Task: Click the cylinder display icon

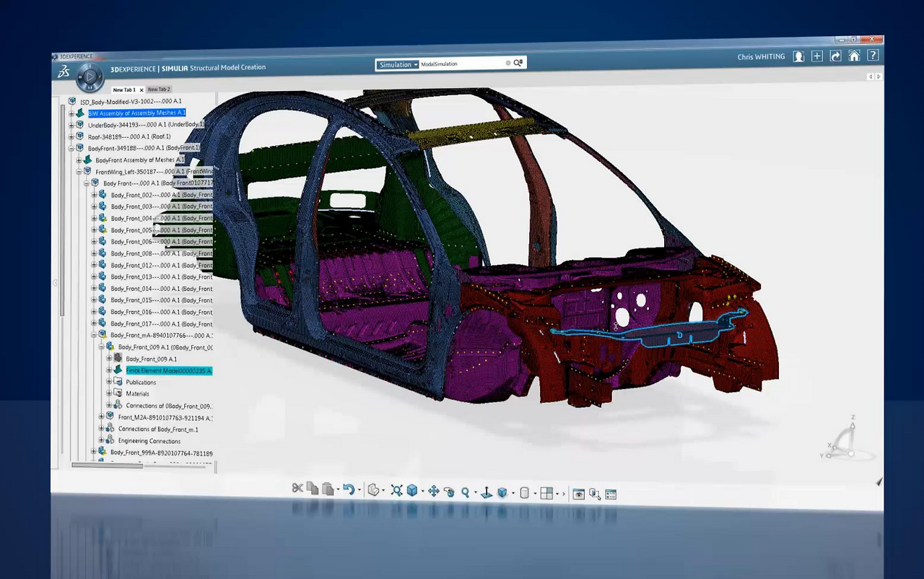Action: tap(525, 494)
